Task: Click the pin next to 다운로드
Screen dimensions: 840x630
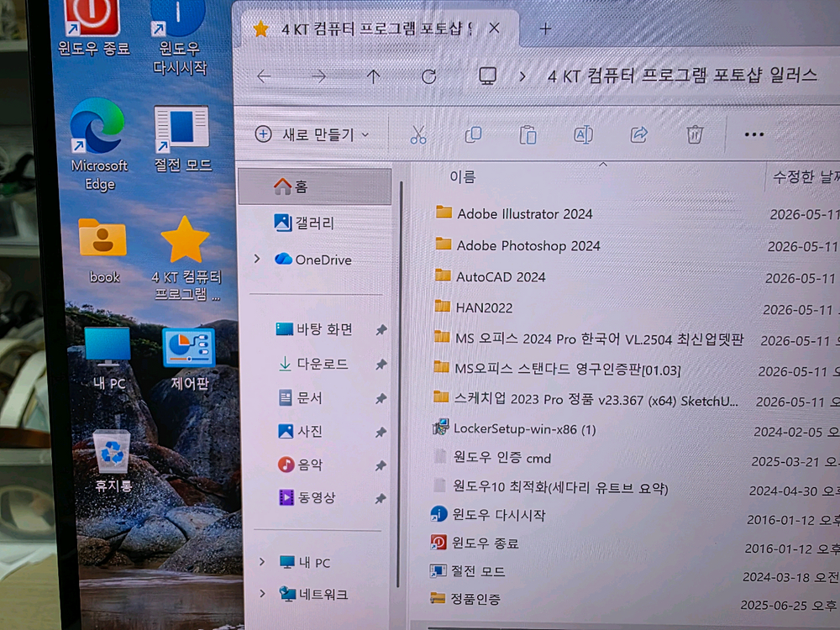Action: (x=381, y=365)
